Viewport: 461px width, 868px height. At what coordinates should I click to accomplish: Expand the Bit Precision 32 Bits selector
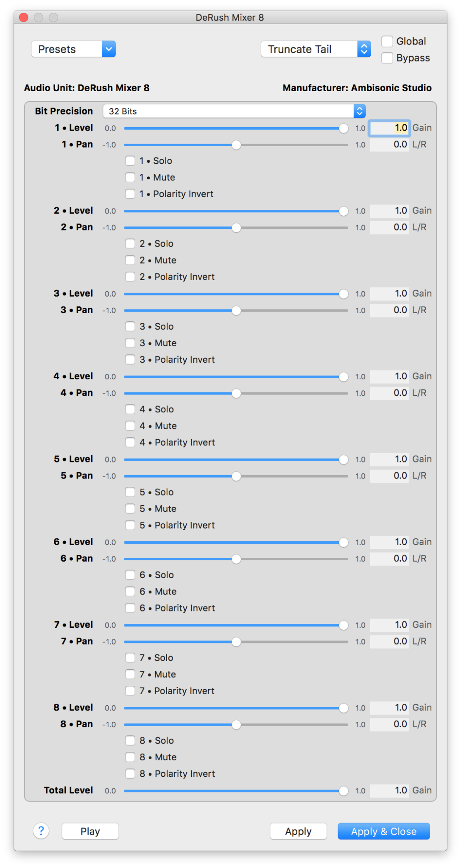pos(234,111)
